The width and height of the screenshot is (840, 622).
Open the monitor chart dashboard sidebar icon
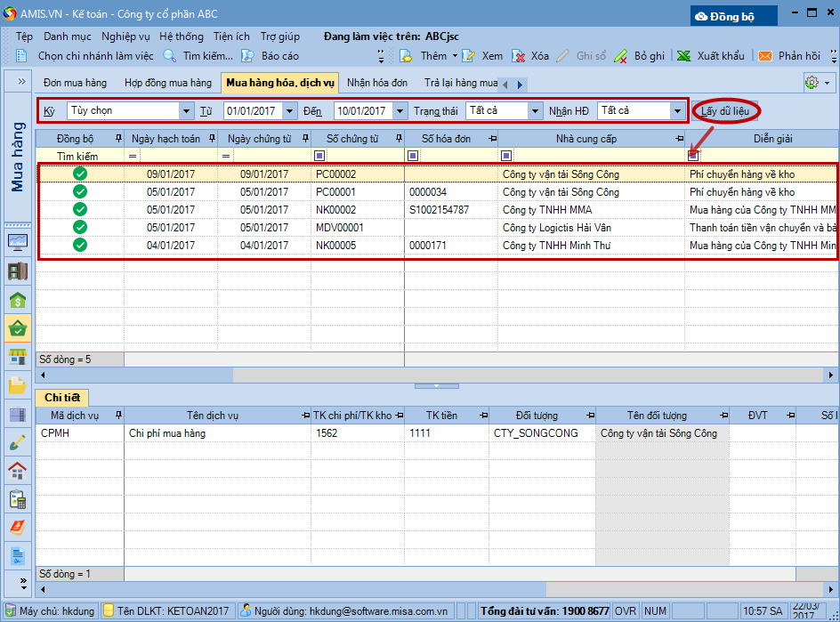pos(17,242)
